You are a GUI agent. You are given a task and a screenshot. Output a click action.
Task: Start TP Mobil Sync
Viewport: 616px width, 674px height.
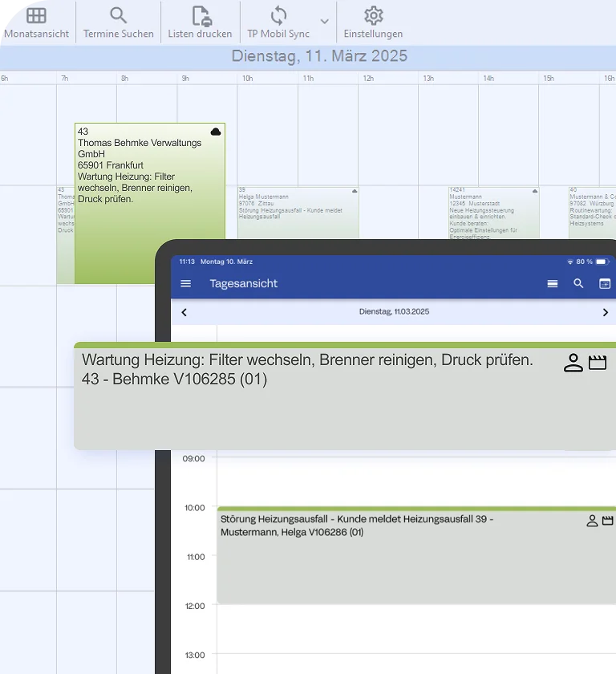[278, 16]
